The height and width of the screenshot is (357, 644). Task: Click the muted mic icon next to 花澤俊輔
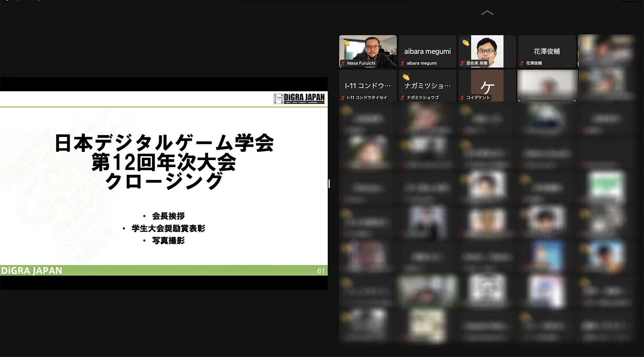pyautogui.click(x=522, y=63)
